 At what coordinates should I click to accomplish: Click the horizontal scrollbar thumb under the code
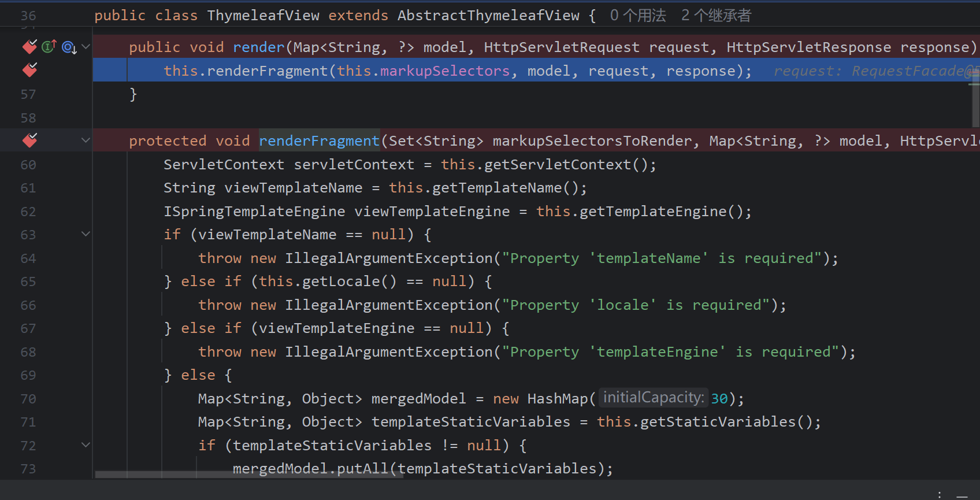249,475
